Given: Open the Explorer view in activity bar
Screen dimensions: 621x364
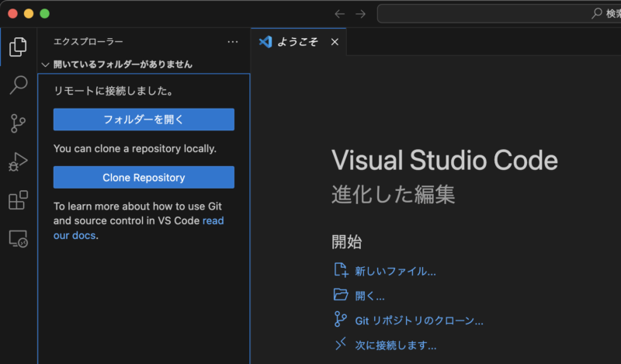Looking at the screenshot, I should click(18, 47).
